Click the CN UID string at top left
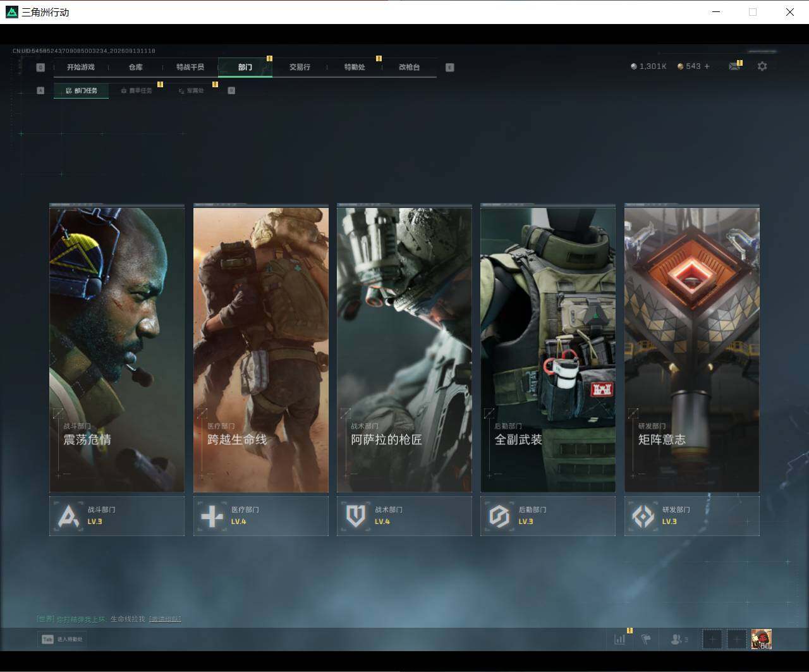The width and height of the screenshot is (809, 672). pos(84,51)
